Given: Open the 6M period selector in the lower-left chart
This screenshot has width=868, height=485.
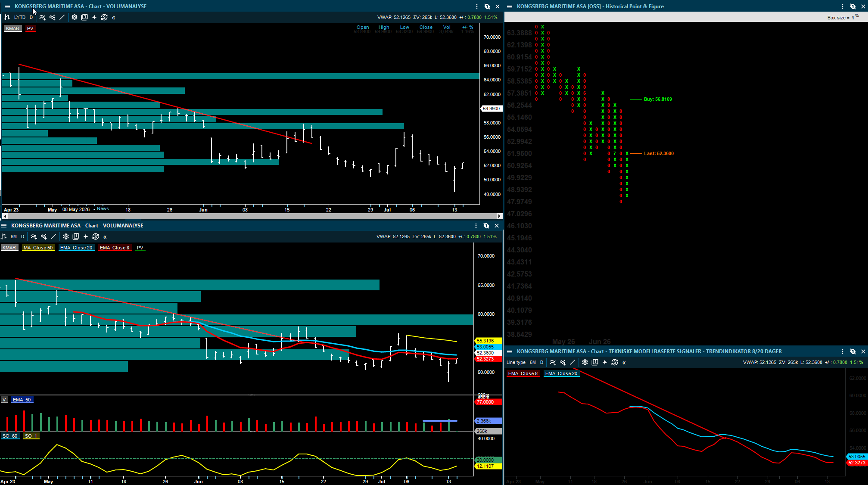Looking at the screenshot, I should click(14, 236).
